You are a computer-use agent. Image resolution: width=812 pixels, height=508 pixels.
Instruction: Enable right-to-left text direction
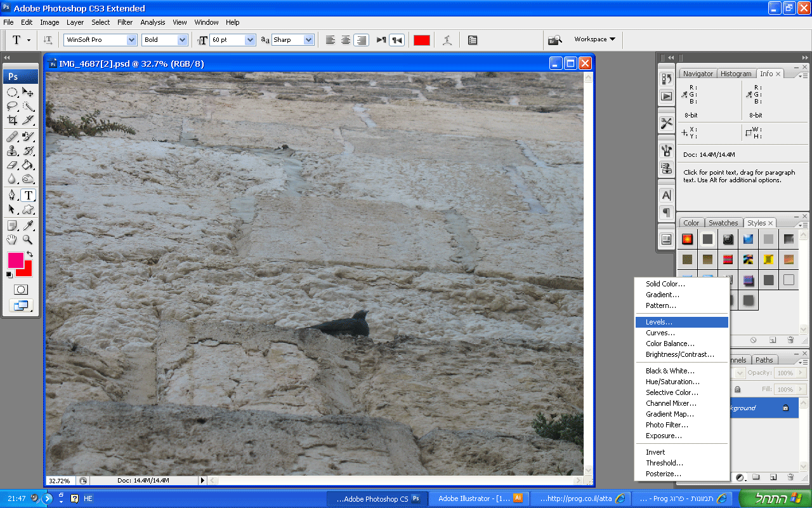397,40
